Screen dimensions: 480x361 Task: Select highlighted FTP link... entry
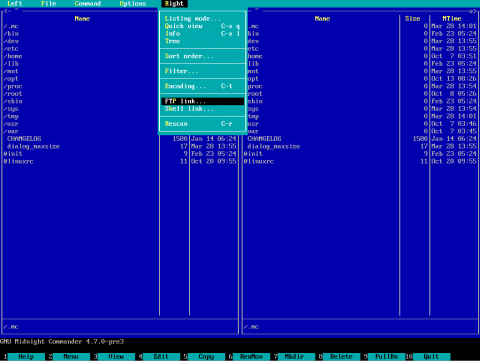203,101
